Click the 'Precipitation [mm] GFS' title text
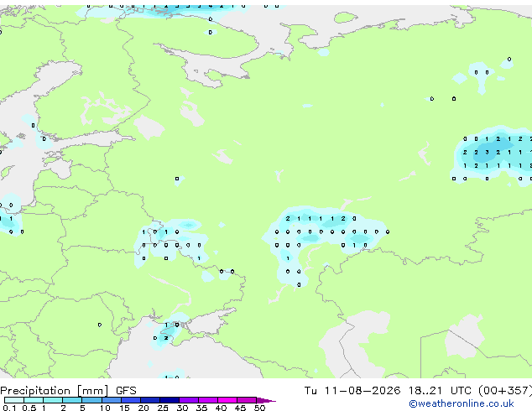Image resolution: width=532 pixels, height=411 pixels. [68, 391]
